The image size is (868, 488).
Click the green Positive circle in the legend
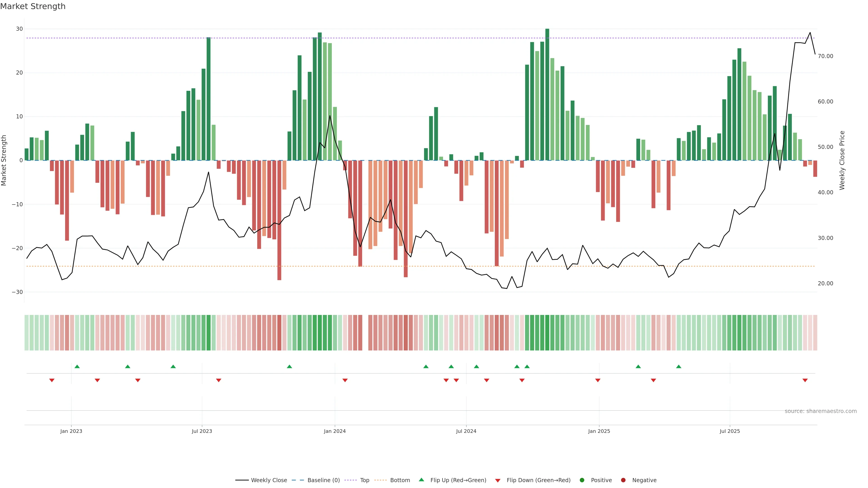pyautogui.click(x=582, y=480)
